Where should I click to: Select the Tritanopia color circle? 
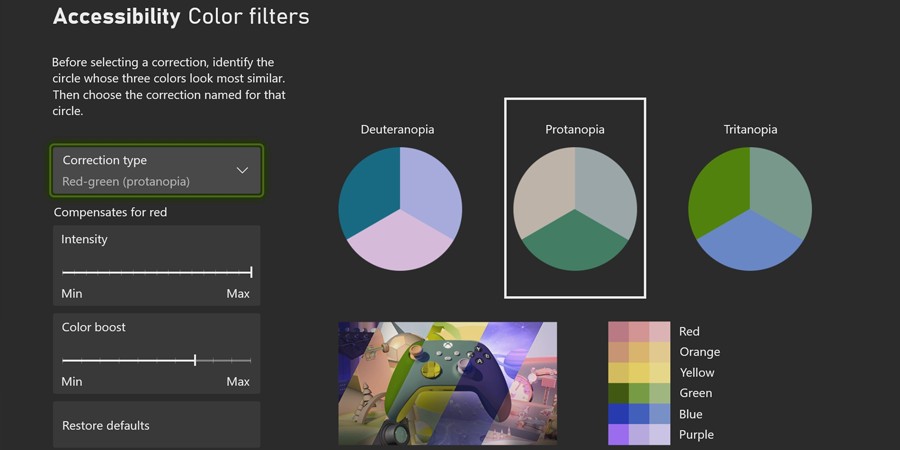[x=750, y=209]
